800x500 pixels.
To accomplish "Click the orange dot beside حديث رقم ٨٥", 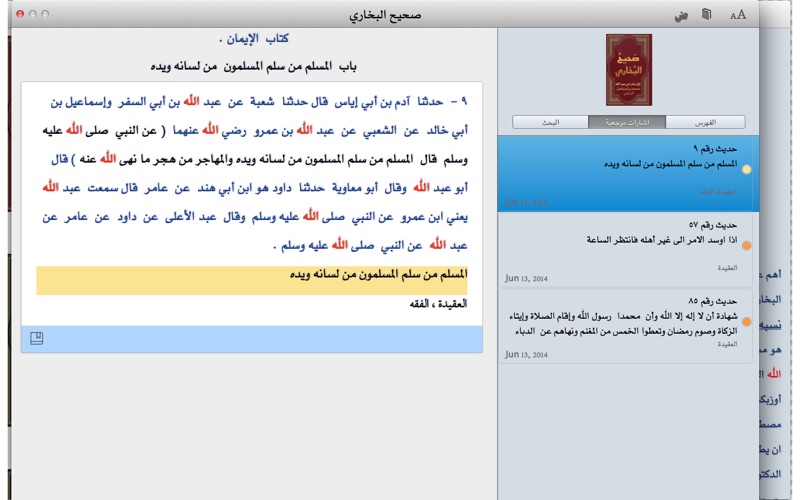I will pos(746,322).
